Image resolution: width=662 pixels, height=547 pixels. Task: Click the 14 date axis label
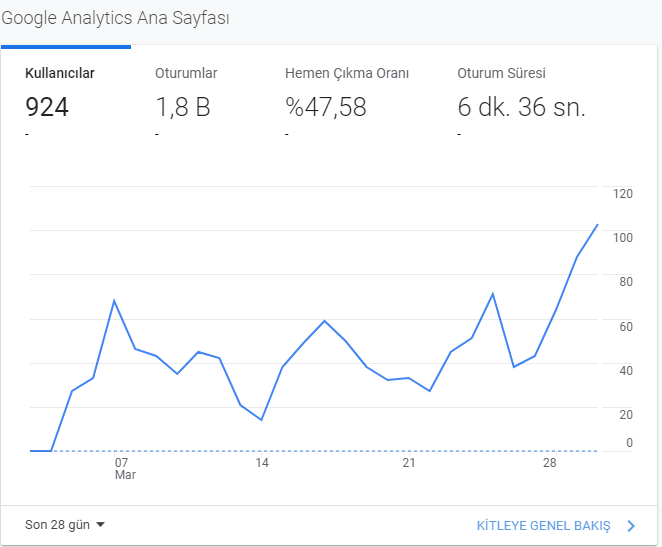(x=262, y=463)
